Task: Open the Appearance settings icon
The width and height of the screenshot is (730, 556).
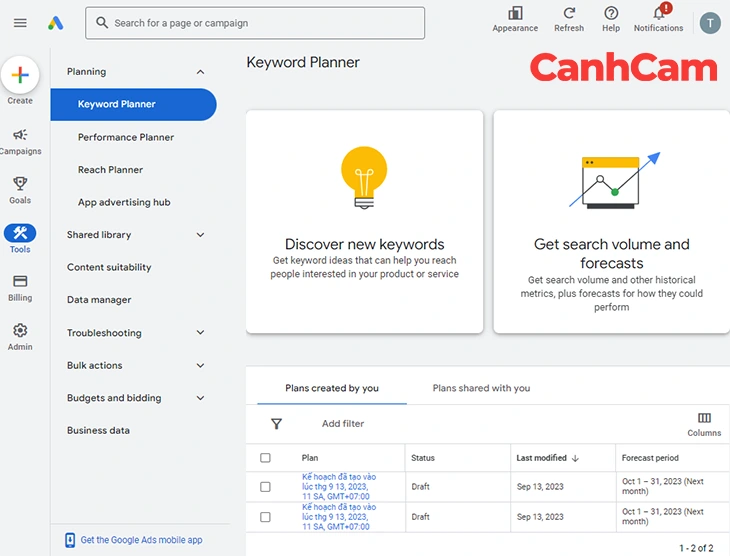Action: click(x=515, y=13)
